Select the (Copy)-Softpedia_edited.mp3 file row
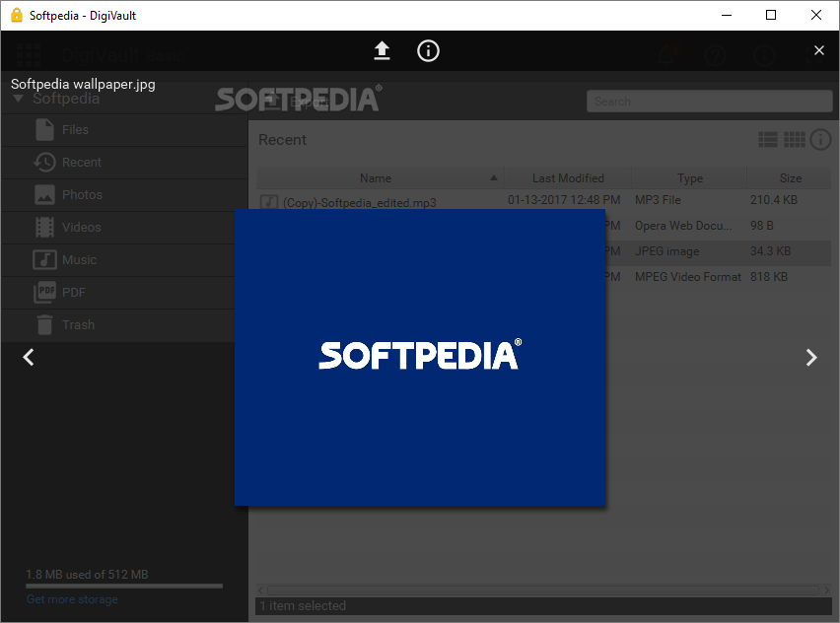Viewport: 840px width, 623px height. [544, 200]
